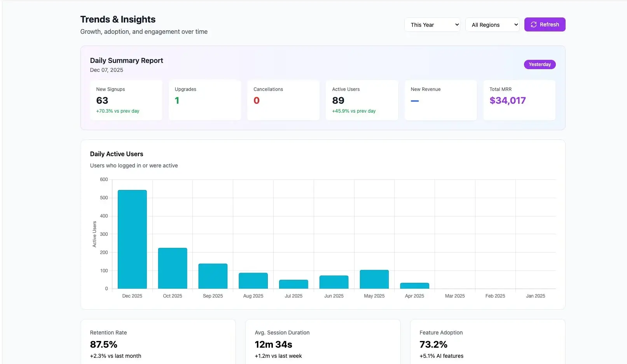Click the Refresh icon on the purple button
Screen dimensions: 627x364
point(534,24)
